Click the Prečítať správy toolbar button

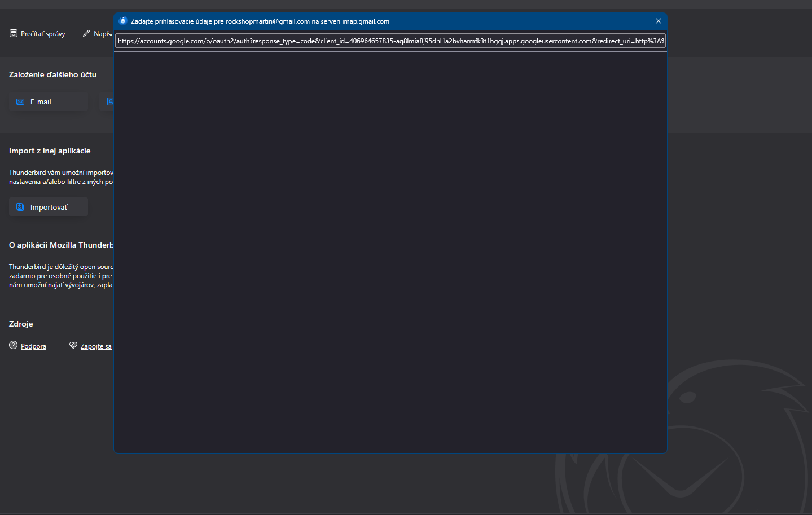click(37, 34)
